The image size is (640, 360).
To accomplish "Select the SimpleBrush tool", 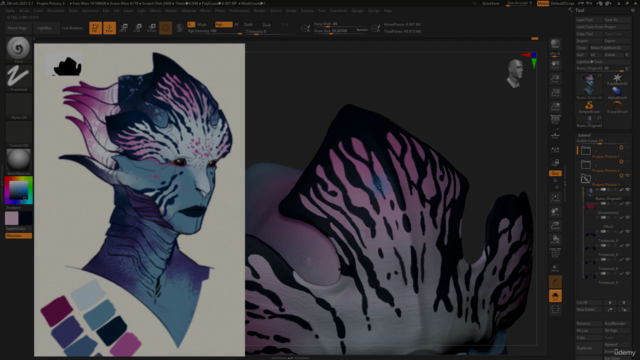I will pyautogui.click(x=589, y=107).
